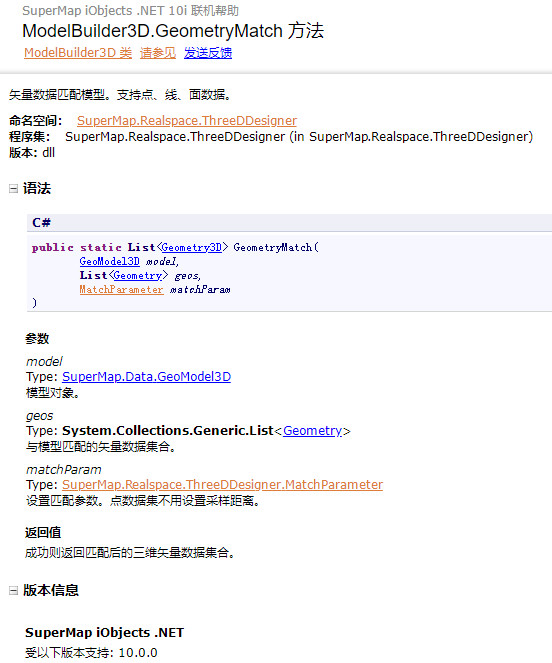Follow the MatchParameter link in code block
Viewport: 552px width, 663px height.
click(x=121, y=290)
